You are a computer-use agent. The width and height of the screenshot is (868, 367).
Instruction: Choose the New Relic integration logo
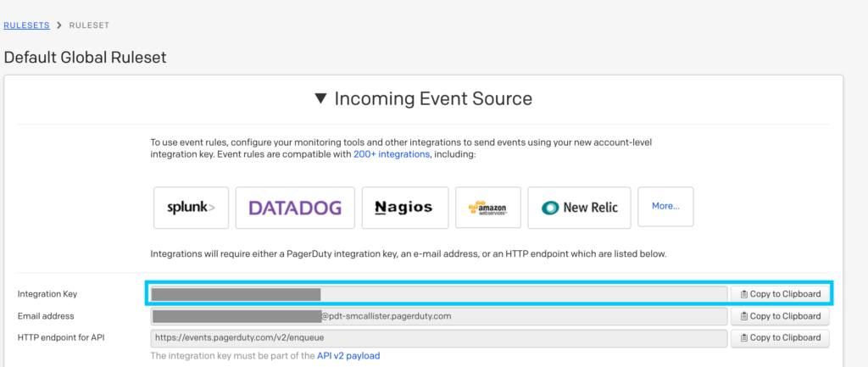(x=579, y=208)
